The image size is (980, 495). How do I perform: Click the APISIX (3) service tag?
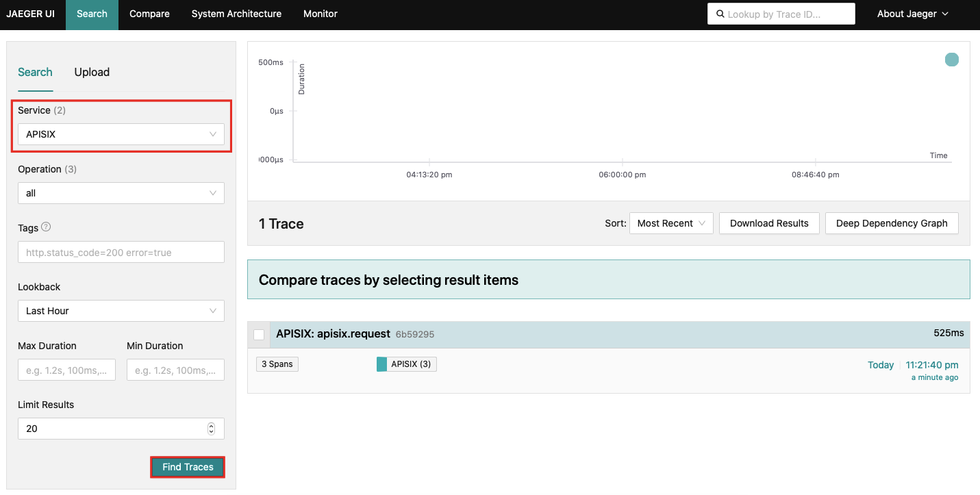(407, 364)
